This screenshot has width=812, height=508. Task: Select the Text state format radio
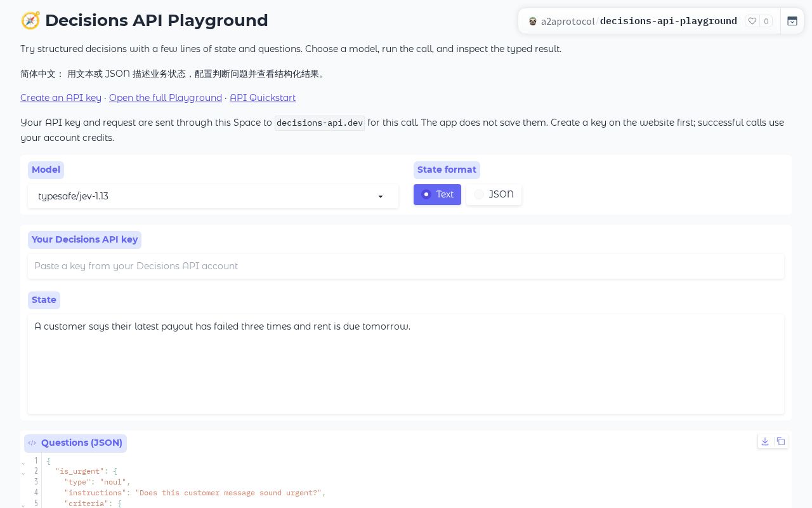(x=437, y=194)
